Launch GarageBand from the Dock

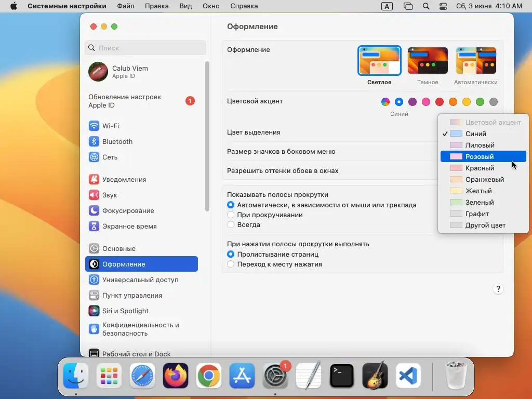tap(375, 376)
